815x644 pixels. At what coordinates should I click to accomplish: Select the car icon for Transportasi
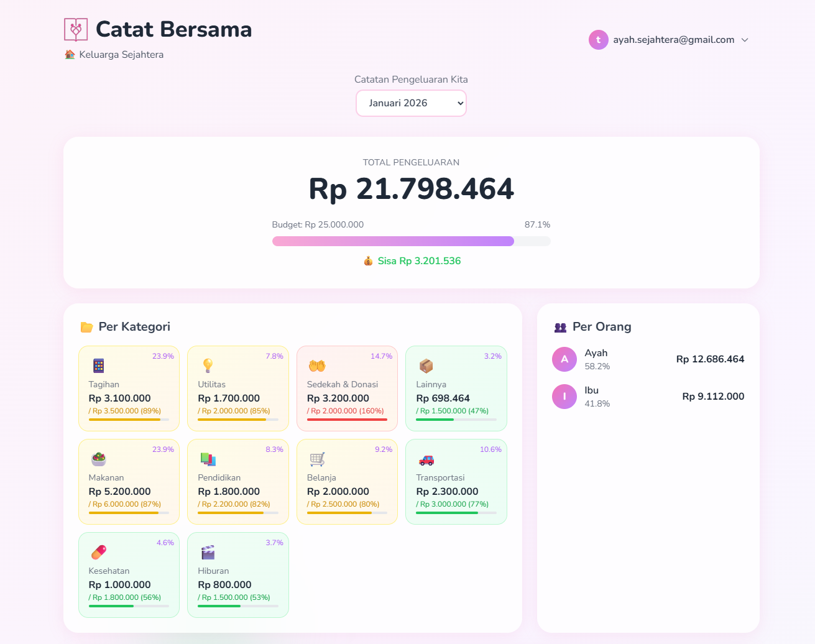tap(425, 459)
